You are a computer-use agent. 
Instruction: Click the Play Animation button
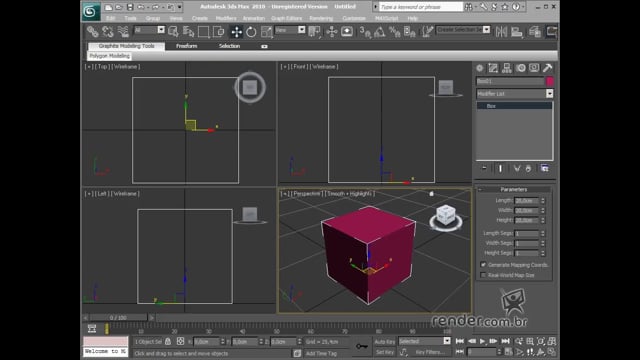[482, 341]
